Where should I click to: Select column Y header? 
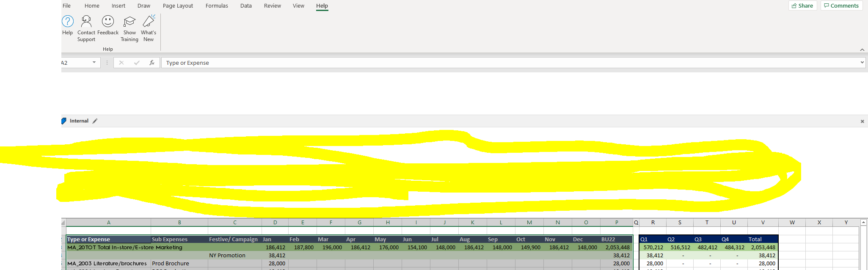point(846,223)
